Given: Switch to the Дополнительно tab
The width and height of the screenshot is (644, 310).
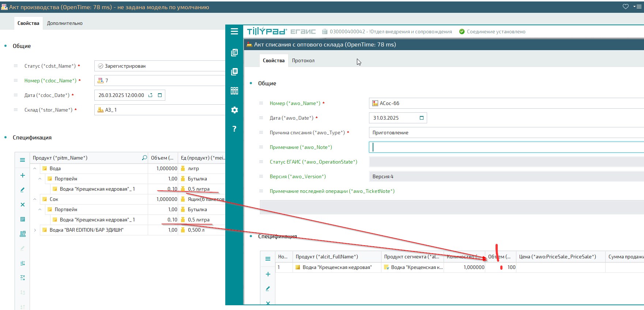Looking at the screenshot, I should pyautogui.click(x=65, y=23).
